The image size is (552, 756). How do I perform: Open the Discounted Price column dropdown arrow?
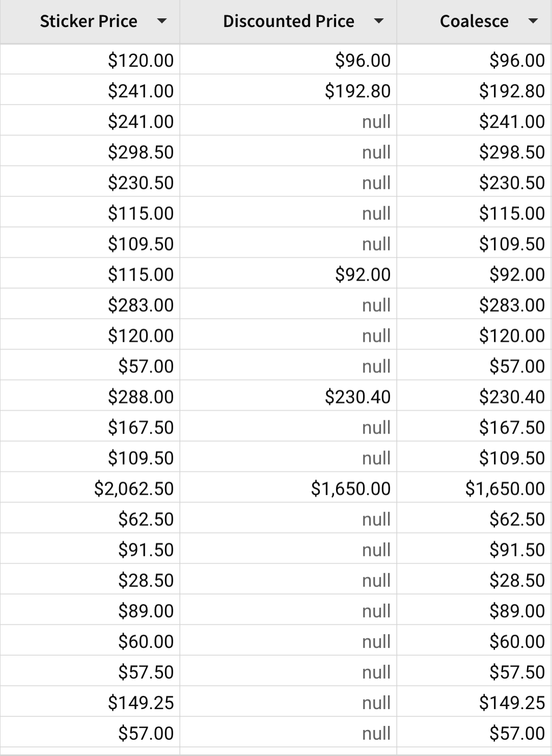click(378, 21)
